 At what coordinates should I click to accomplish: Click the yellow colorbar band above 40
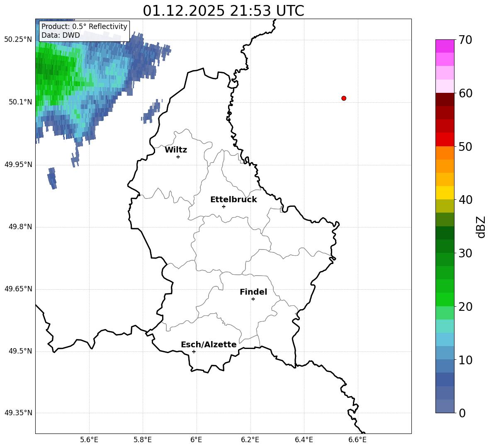coord(445,193)
